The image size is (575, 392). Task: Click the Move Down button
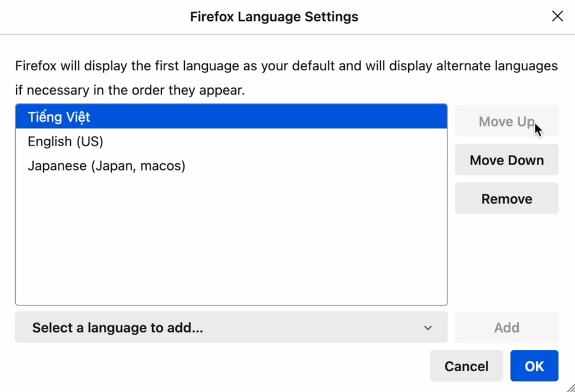tap(506, 160)
